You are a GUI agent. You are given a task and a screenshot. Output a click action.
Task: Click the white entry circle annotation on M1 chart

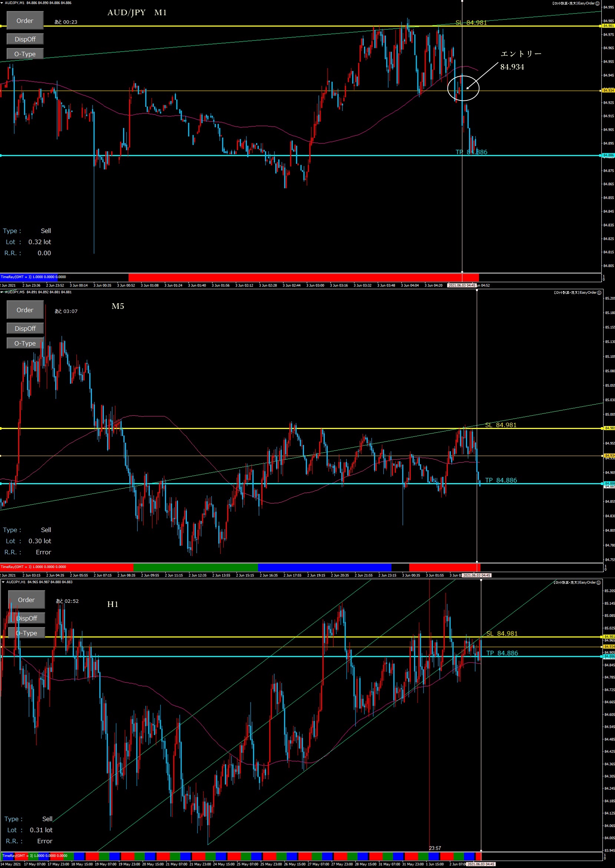tap(463, 89)
